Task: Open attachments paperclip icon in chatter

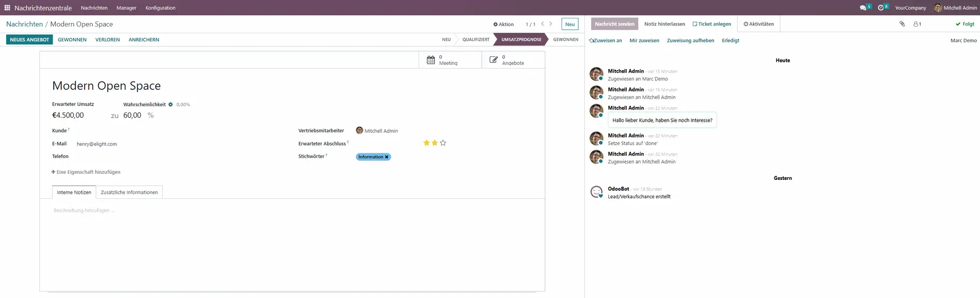Action: click(x=902, y=24)
